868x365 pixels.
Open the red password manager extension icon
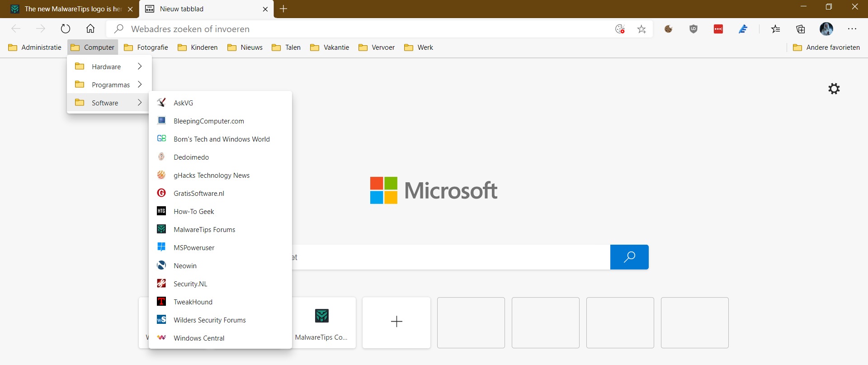pyautogui.click(x=718, y=29)
